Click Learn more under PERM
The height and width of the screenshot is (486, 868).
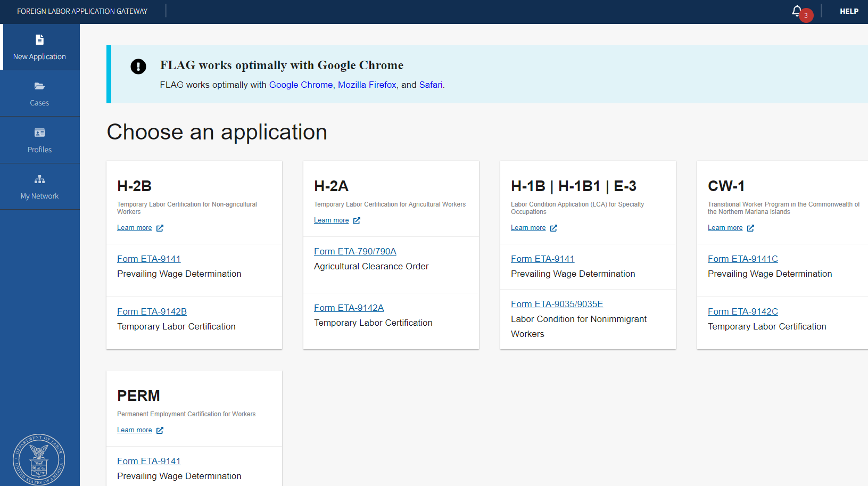coord(134,430)
